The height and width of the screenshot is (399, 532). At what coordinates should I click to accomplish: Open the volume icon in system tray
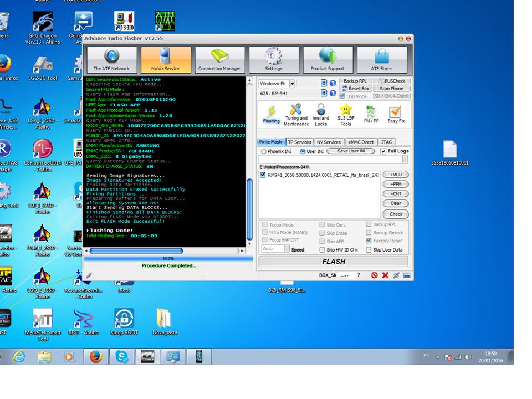[468, 357]
